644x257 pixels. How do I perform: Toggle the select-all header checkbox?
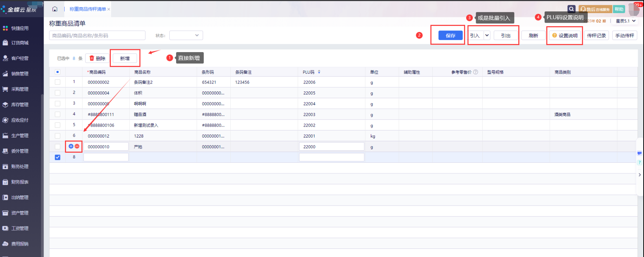click(58, 72)
